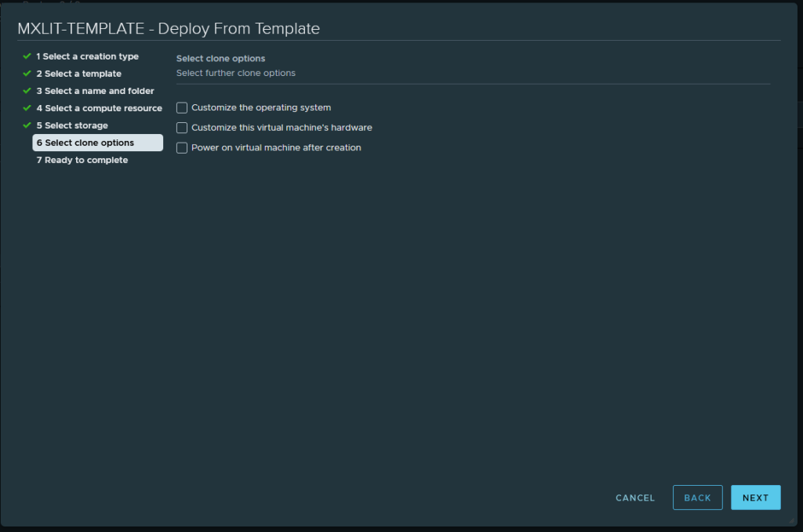Click the Select further clone options subtitle
The width and height of the screenshot is (803, 532).
click(x=236, y=73)
